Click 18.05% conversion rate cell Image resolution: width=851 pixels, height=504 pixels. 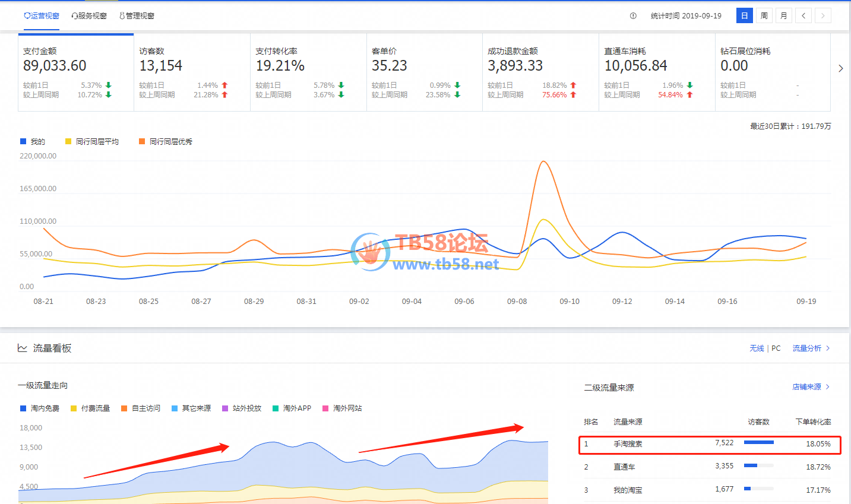click(x=818, y=444)
